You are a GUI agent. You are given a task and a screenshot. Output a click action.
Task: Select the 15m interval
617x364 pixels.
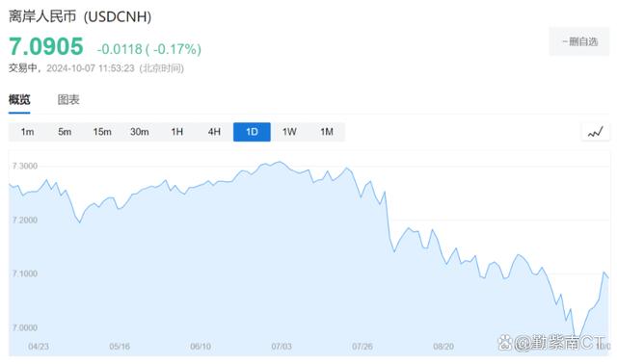pos(102,132)
